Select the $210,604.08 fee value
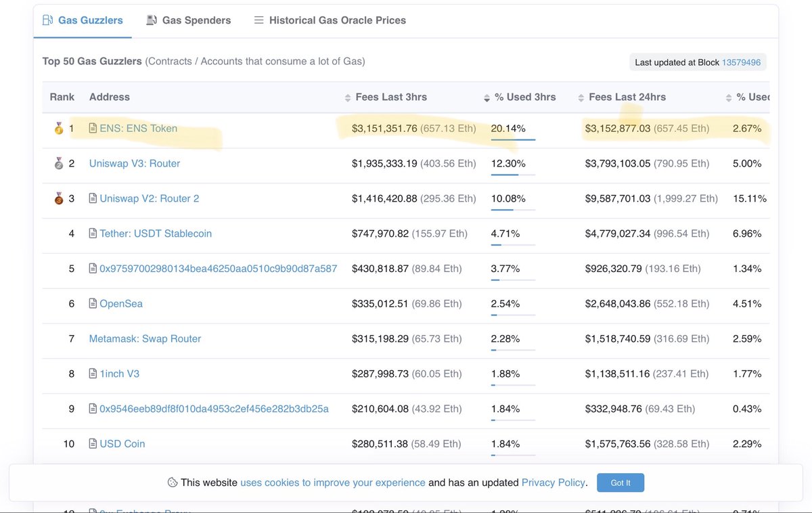812x513 pixels. [x=380, y=409]
